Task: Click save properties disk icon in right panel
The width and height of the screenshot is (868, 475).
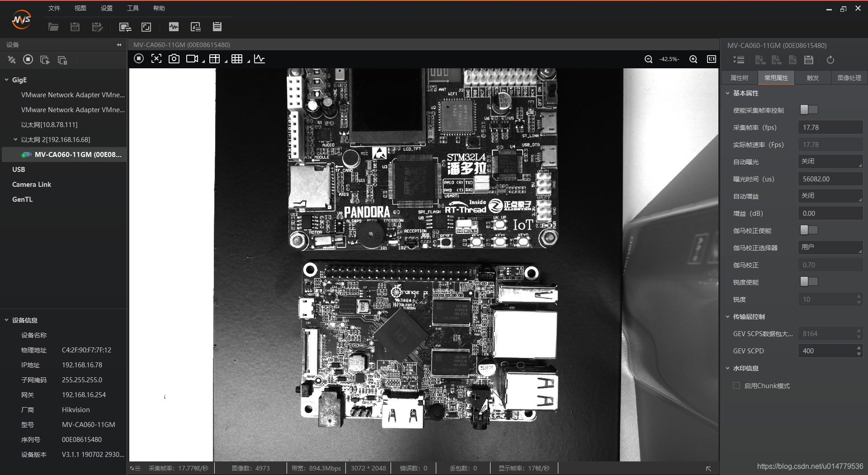Action: (809, 60)
